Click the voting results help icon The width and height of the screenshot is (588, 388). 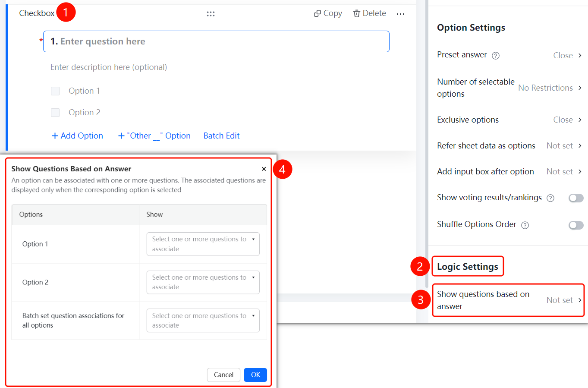(550, 198)
